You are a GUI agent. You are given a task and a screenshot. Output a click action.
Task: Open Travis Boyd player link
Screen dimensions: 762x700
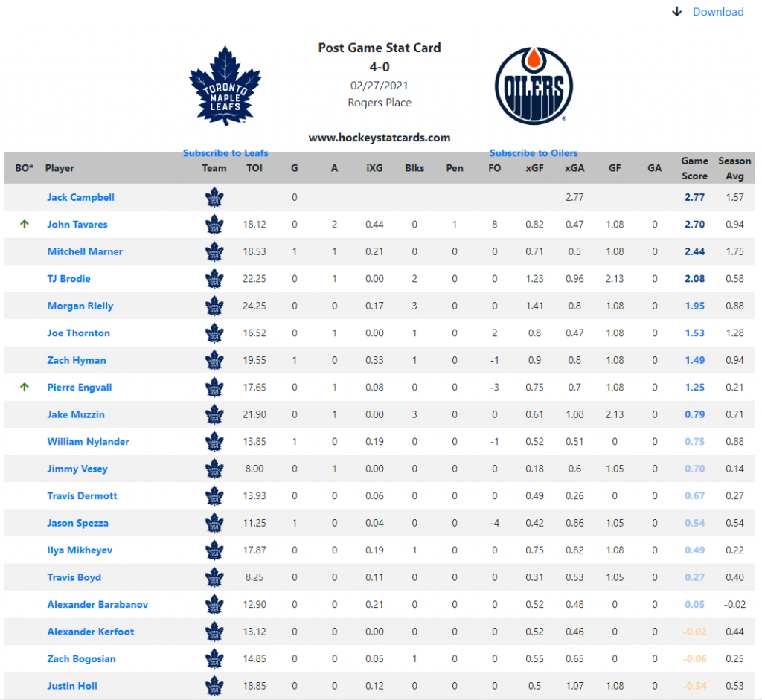tap(74, 577)
